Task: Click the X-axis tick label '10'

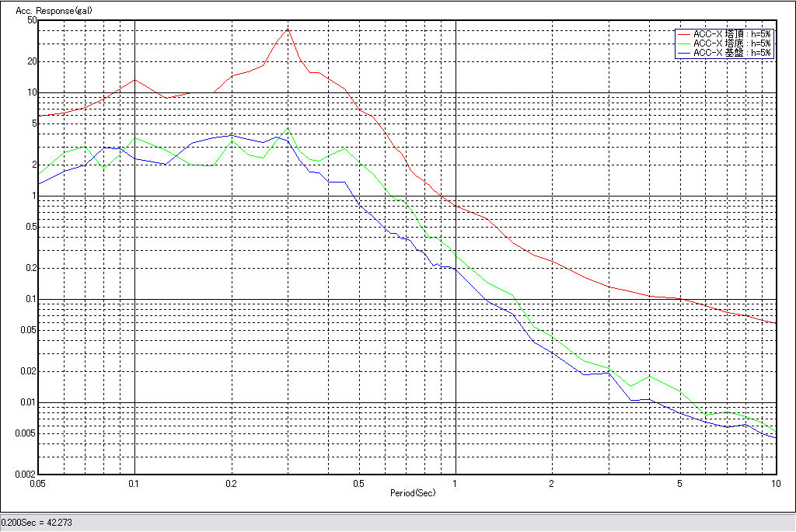Action: 775,483
